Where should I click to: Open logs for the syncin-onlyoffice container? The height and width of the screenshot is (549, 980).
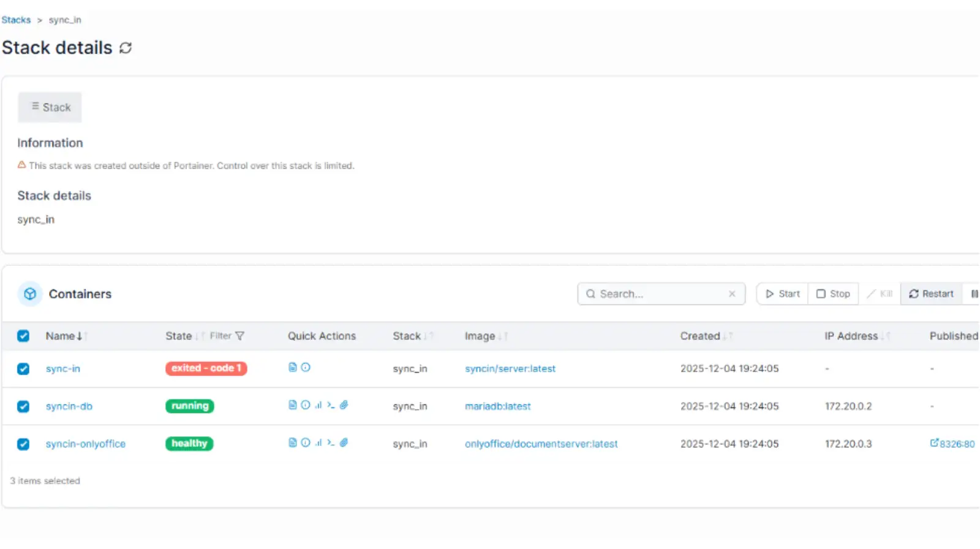click(292, 443)
